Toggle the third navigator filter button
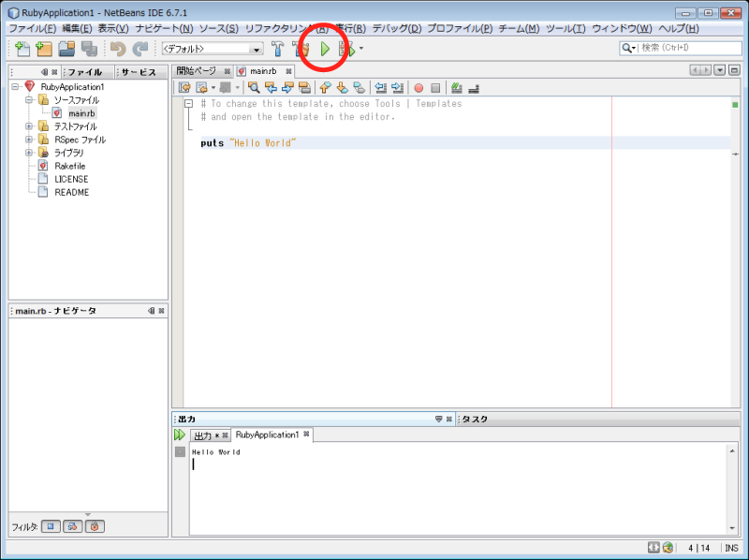Viewport: 749px width, 560px height. coord(95,526)
